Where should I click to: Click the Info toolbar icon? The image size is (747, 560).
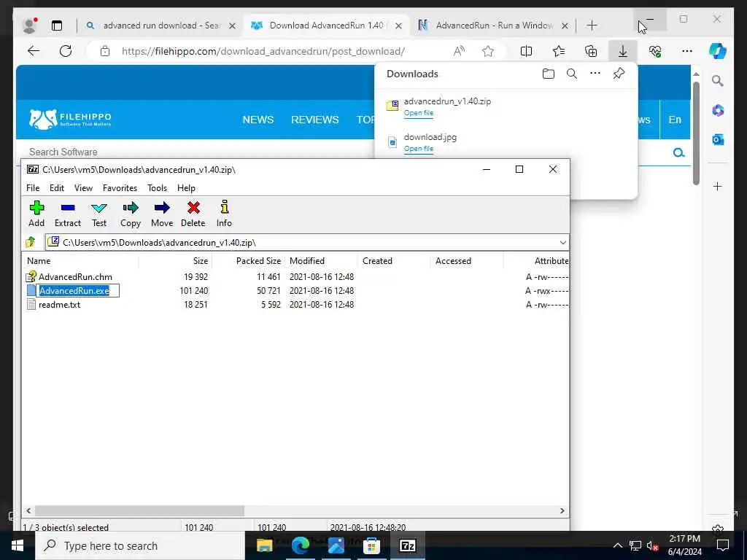click(225, 214)
